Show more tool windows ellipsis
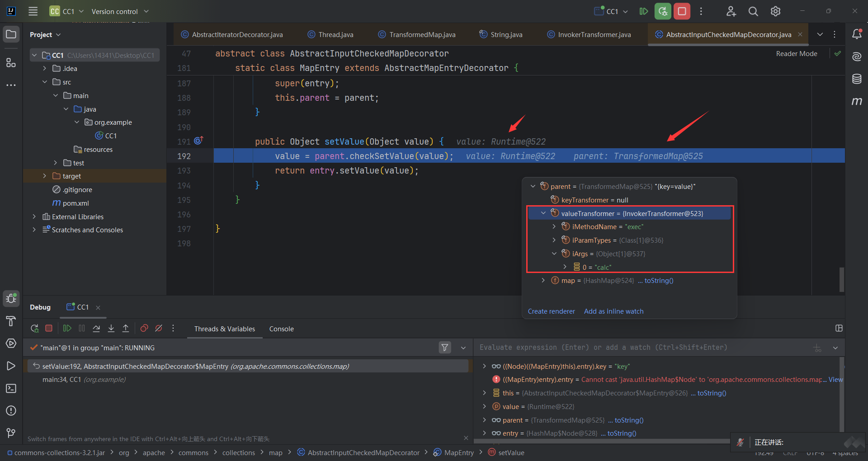The height and width of the screenshot is (461, 868). pos(11,85)
